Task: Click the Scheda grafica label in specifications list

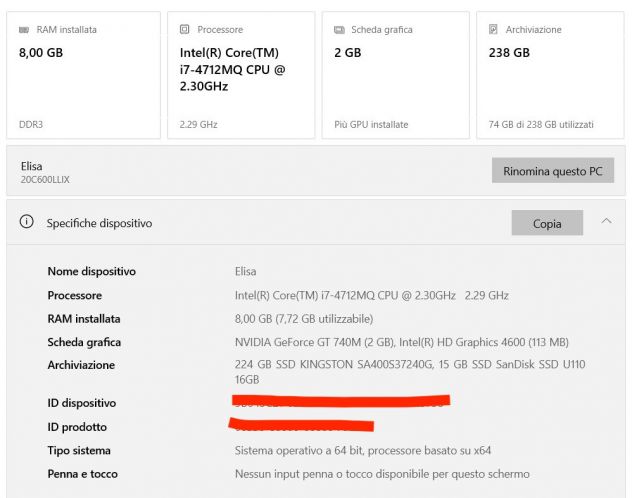Action: click(84, 342)
